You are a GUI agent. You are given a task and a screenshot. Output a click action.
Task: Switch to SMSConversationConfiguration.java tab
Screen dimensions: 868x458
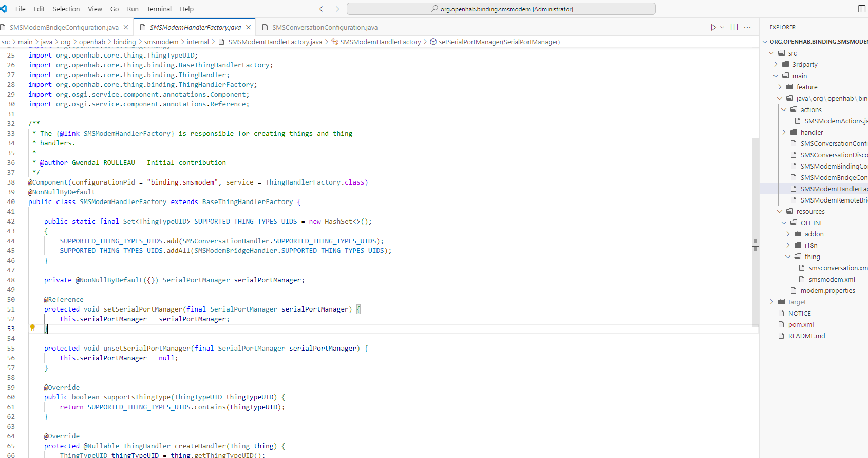click(x=325, y=27)
